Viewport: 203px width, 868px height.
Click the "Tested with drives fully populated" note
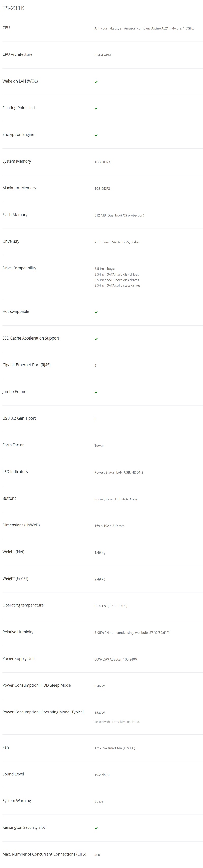pyautogui.click(x=117, y=722)
